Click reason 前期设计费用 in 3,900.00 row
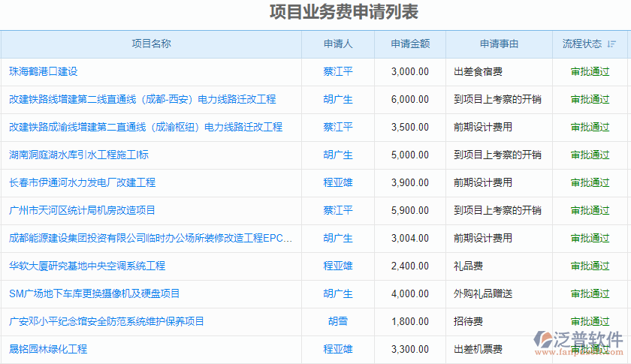 click(x=483, y=182)
